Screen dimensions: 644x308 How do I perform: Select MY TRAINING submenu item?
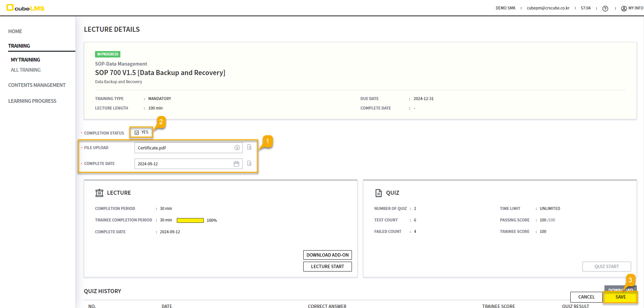pyautogui.click(x=25, y=60)
